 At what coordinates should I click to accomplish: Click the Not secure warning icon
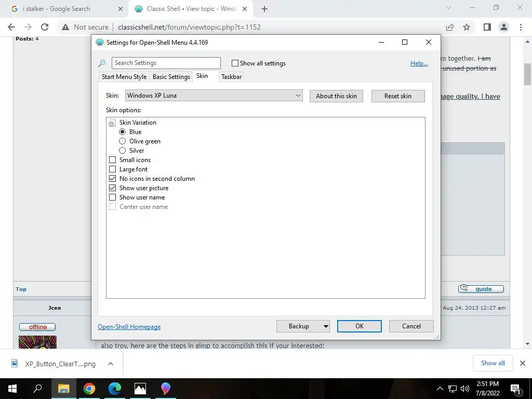pyautogui.click(x=65, y=27)
